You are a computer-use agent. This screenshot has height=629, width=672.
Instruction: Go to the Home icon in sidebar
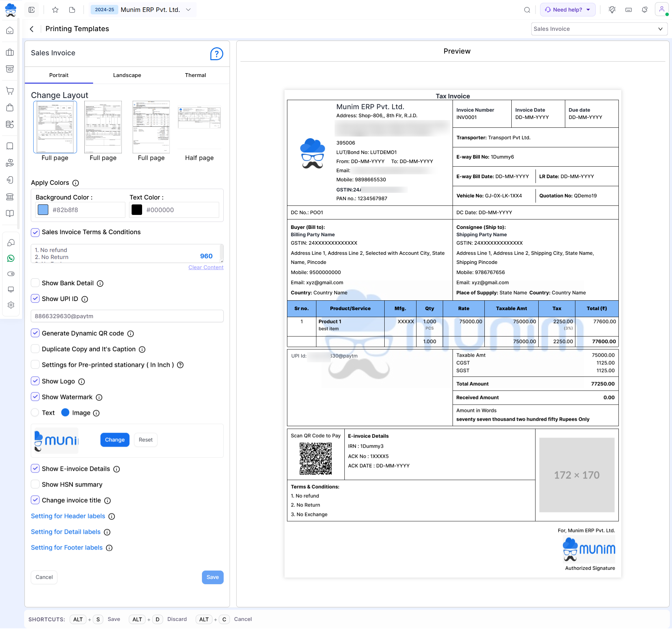click(x=10, y=31)
